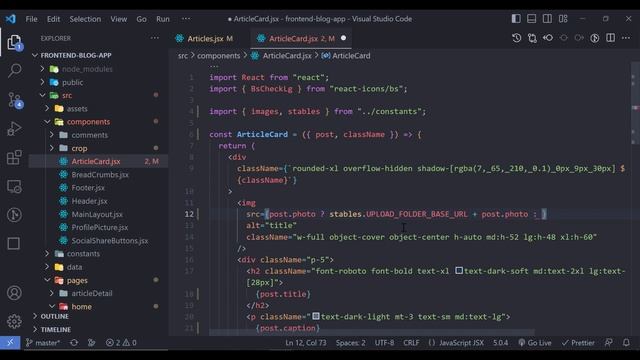
Task: Open the Selection menu
Action: [85, 19]
